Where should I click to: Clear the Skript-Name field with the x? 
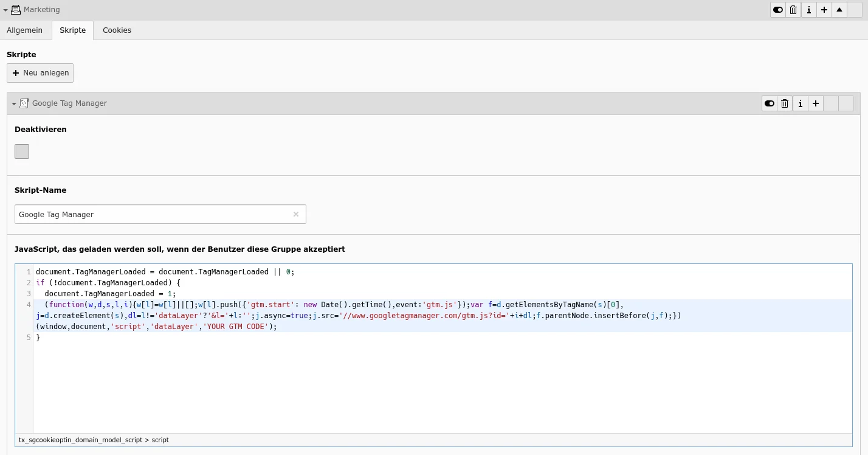click(x=296, y=214)
